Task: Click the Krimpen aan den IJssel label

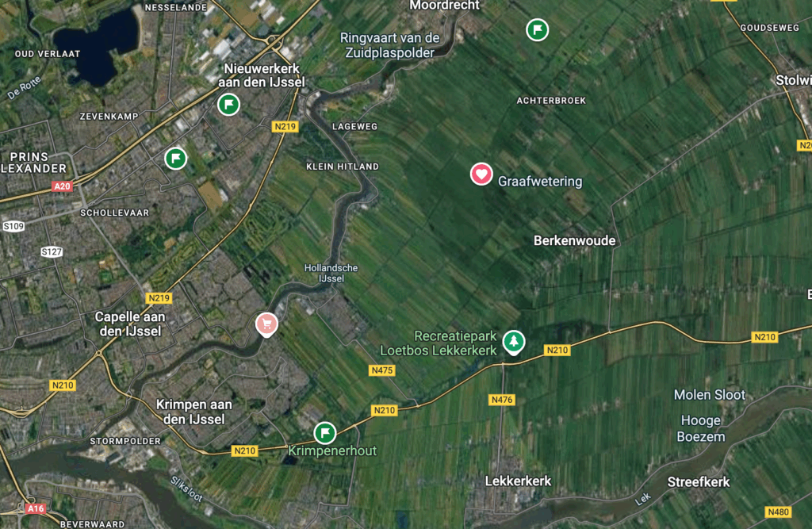Action: point(194,412)
